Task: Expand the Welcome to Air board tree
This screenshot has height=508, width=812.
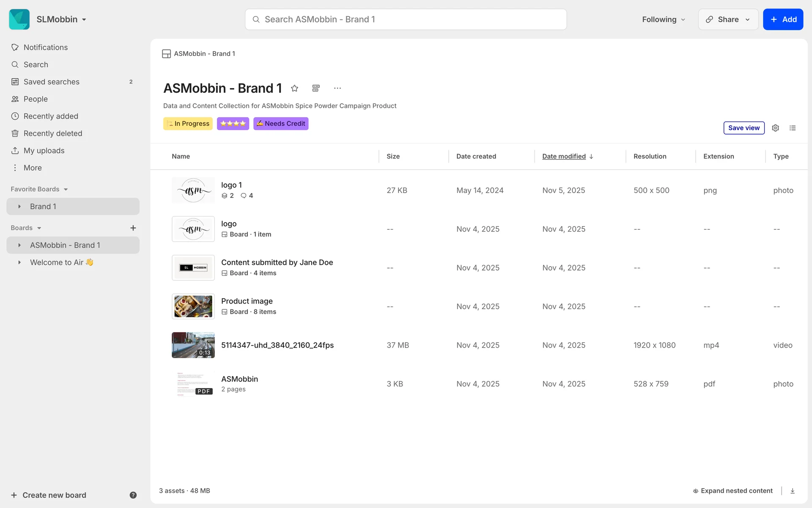Action: tap(19, 262)
